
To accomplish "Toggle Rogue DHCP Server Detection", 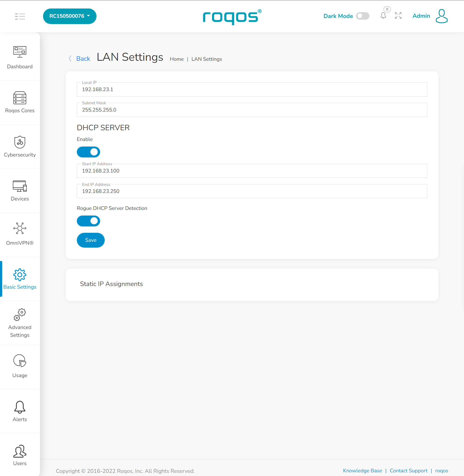I will point(88,221).
